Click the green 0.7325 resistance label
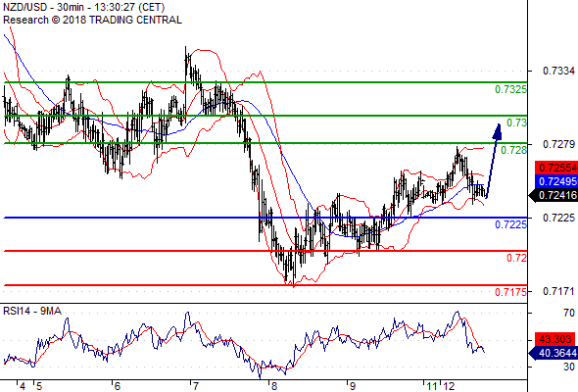Viewport: 578px width, 392px height. (x=510, y=89)
